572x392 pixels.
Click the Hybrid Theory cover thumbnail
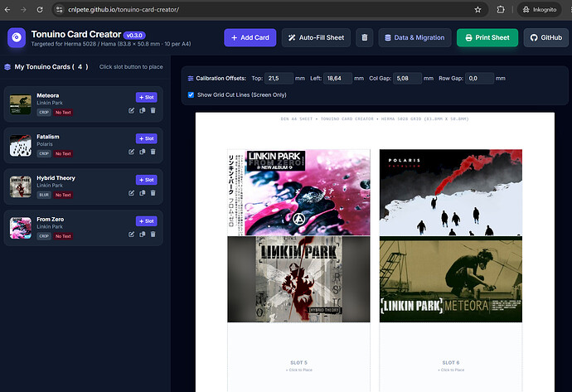coord(21,186)
